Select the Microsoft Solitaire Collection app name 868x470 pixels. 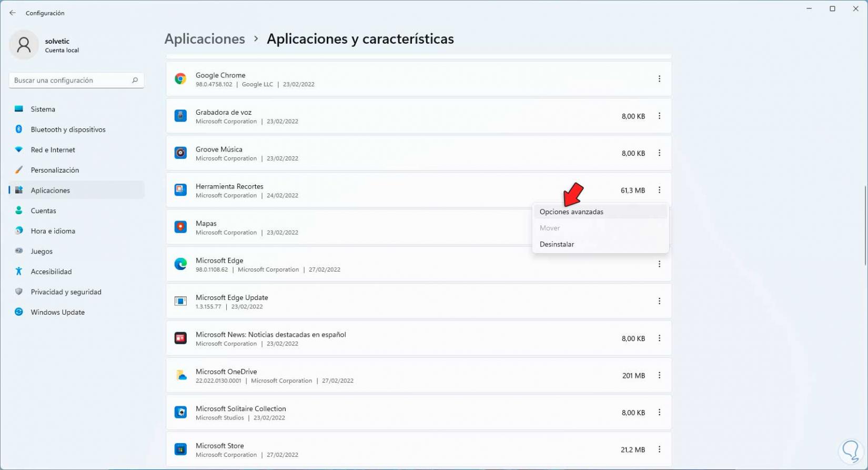(x=241, y=408)
